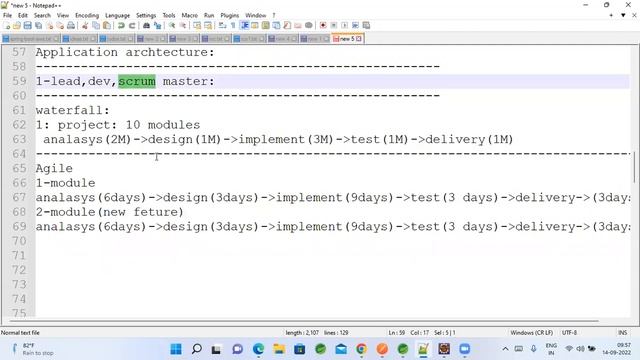Open the tab list dropdown arrow

tap(623, 16)
